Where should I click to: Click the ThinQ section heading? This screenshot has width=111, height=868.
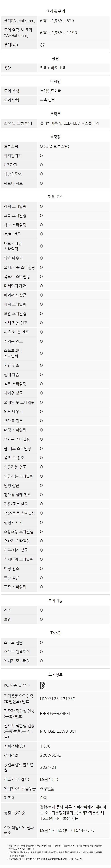click(x=55, y=633)
